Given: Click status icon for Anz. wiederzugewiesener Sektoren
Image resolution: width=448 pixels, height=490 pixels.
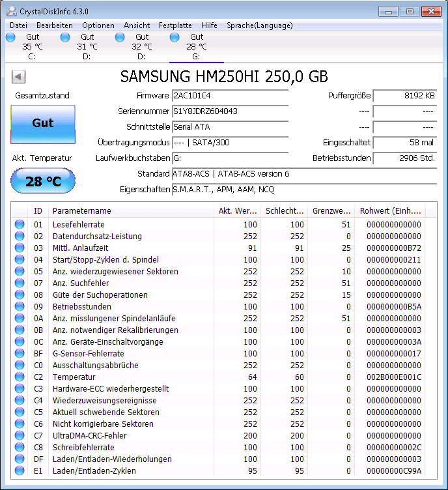Looking at the screenshot, I should [x=20, y=271].
